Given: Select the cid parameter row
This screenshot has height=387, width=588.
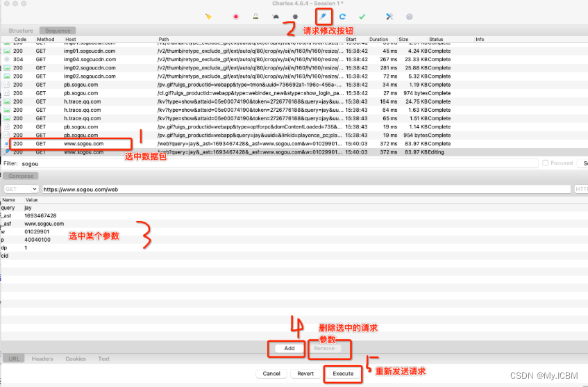Looking at the screenshot, I should [x=294, y=256].
